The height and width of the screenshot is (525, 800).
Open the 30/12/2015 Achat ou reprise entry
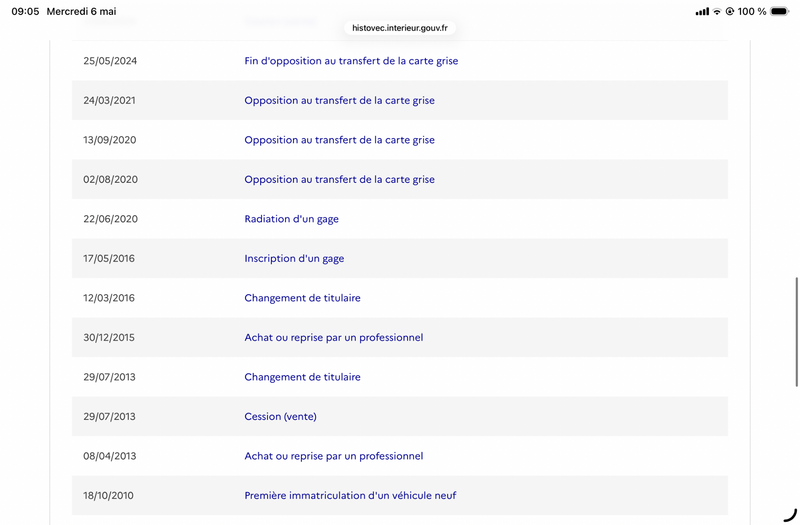point(334,338)
